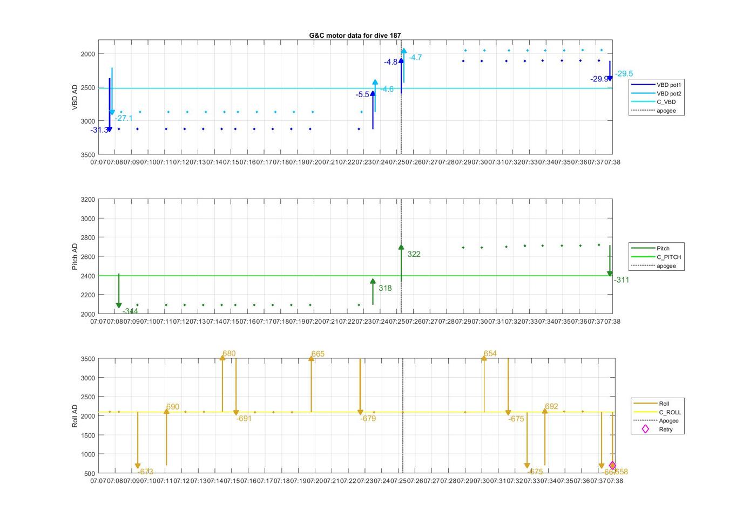Click the '2800' tick on the Pitch axis
Viewport: 756px width, 532px height.
point(87,238)
